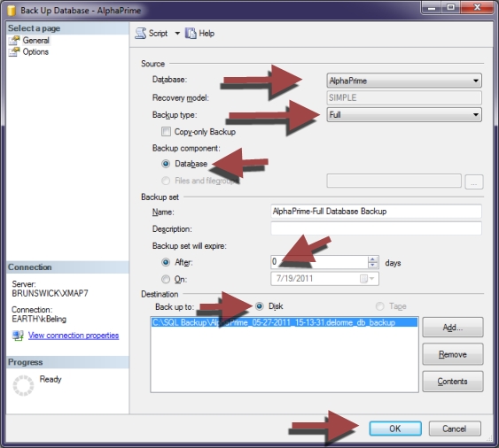Click the backup set Name text field
The width and height of the screenshot is (499, 448).
click(x=376, y=212)
